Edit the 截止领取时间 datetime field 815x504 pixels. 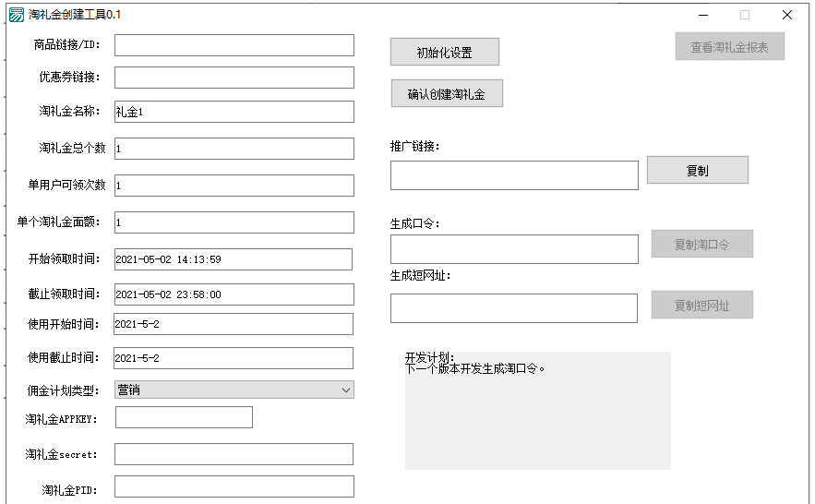234,294
